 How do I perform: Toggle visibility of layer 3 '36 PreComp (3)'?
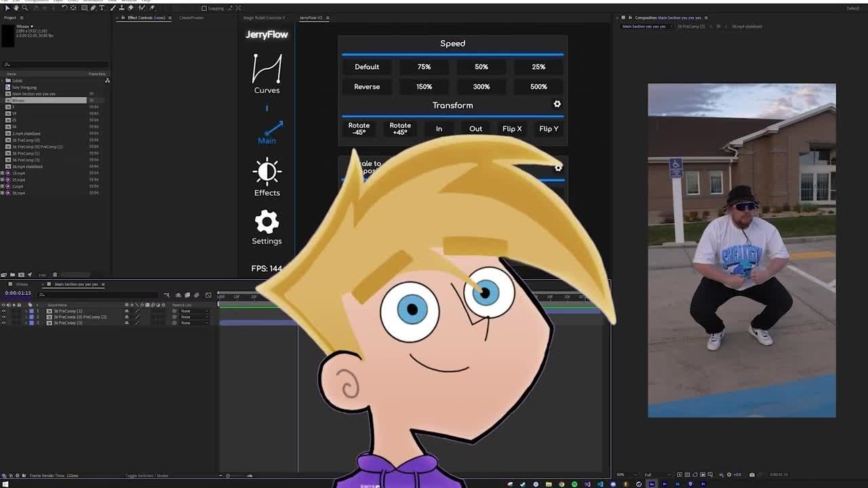click(3, 323)
